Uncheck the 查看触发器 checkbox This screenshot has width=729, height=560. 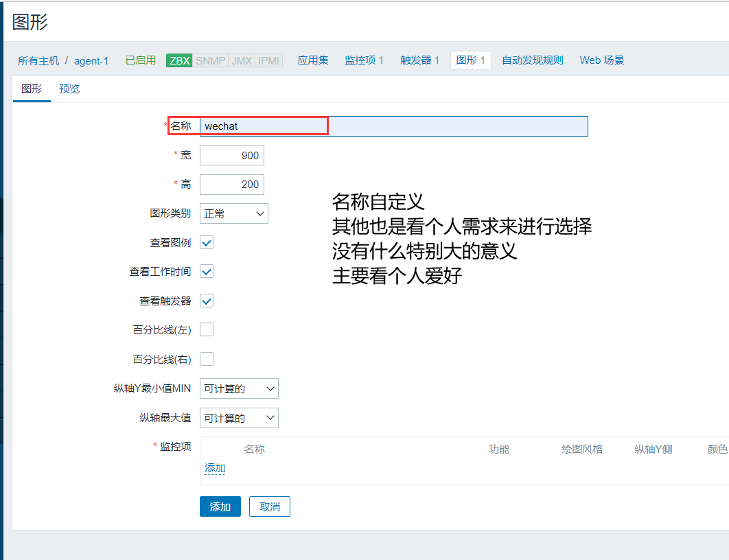(207, 301)
